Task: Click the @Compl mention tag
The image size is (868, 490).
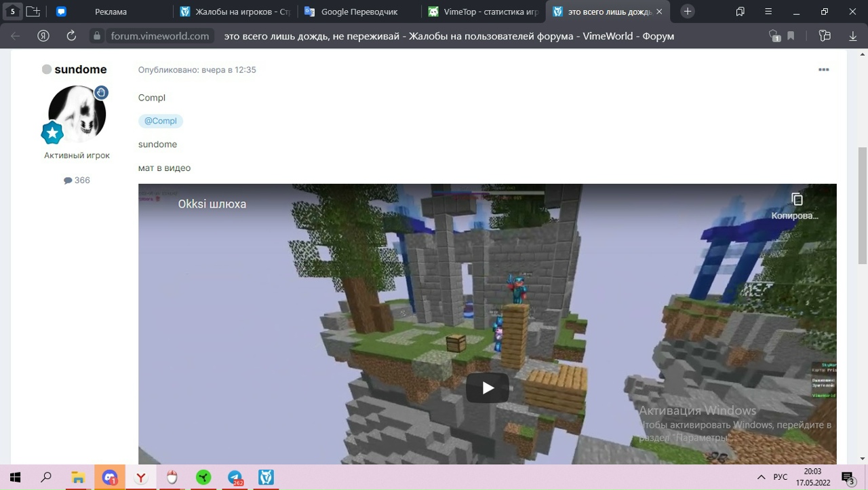Action: pos(161,121)
